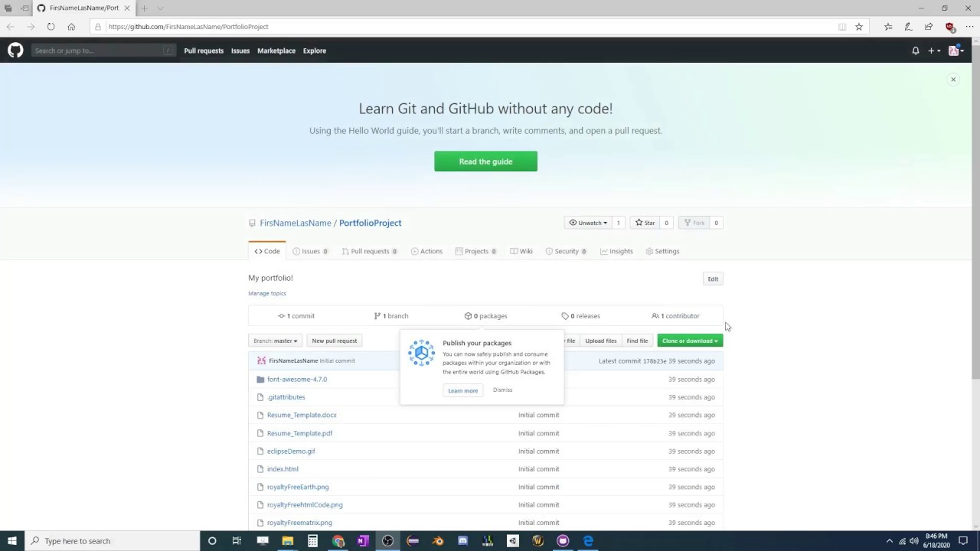Open the notifications bell icon
The width and height of the screenshot is (980, 551).
[x=915, y=51]
